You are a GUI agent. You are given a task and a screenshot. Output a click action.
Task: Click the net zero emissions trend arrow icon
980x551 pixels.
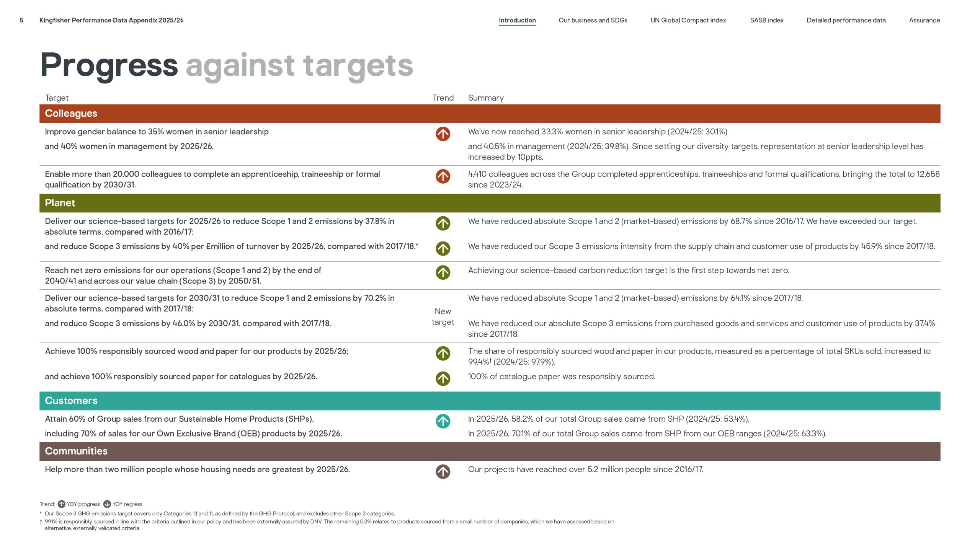pos(443,272)
